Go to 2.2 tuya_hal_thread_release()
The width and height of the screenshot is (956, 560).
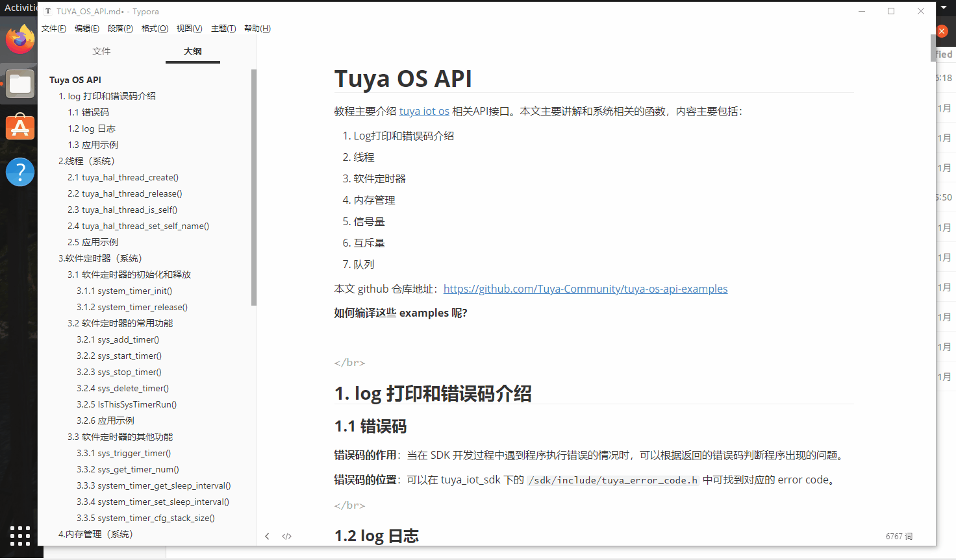point(125,193)
